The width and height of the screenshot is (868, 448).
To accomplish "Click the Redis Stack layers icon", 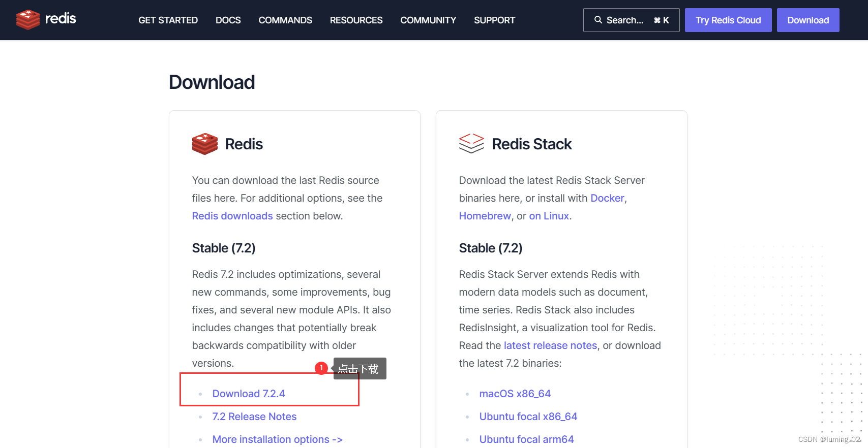I will [471, 143].
